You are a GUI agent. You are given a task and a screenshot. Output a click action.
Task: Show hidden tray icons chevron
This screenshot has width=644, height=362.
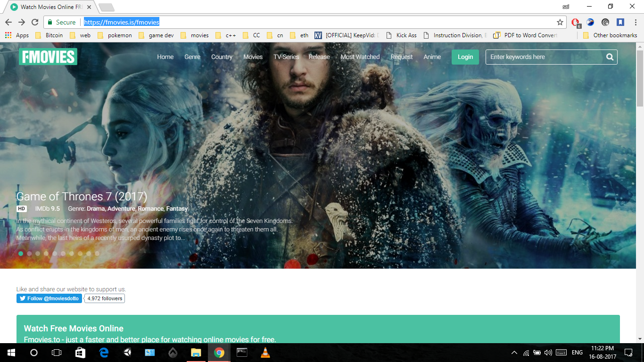click(514, 353)
